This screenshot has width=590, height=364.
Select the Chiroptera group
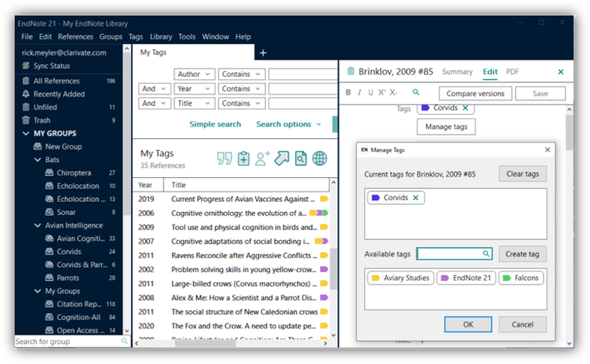pos(74,173)
